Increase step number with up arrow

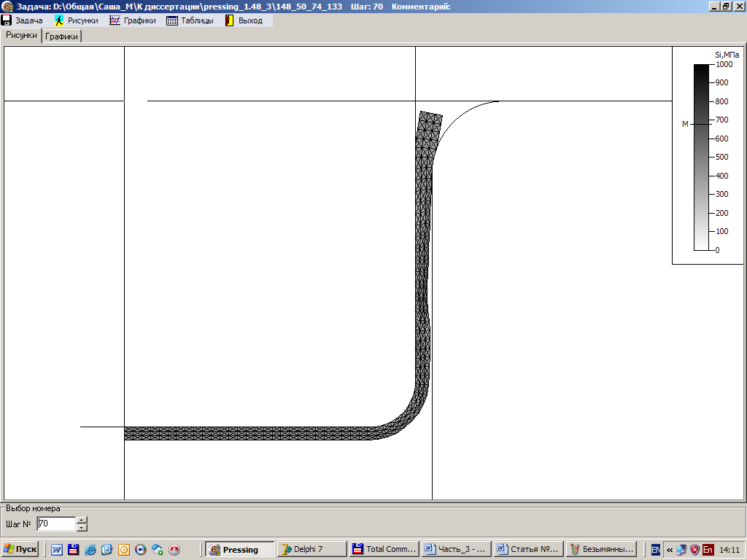(82, 520)
